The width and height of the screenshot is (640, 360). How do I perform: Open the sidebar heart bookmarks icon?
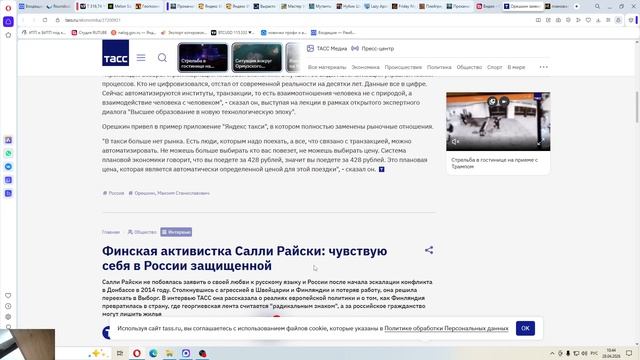(8, 296)
